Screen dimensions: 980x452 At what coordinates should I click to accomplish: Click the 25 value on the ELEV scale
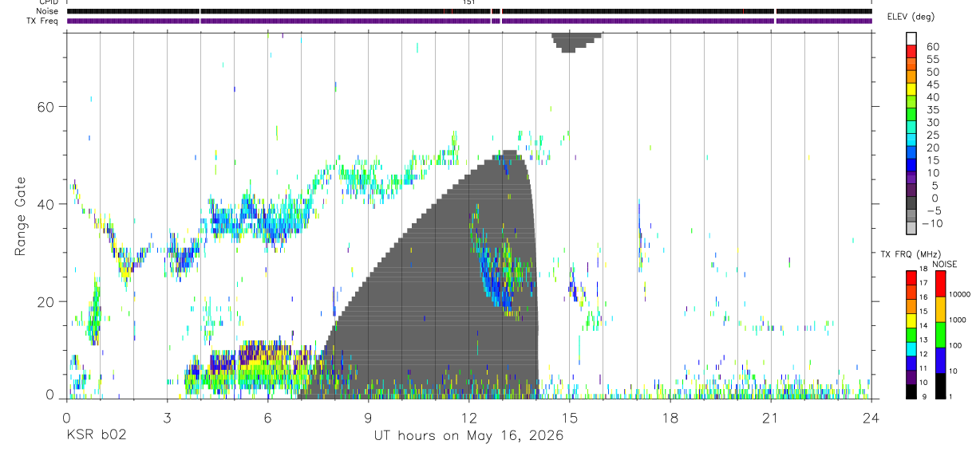pyautogui.click(x=932, y=136)
